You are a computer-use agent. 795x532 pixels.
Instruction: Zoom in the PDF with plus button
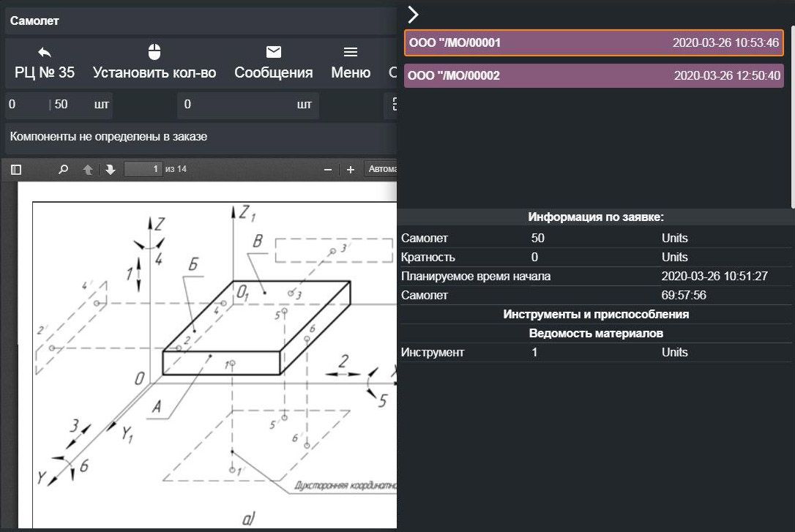pos(351,170)
